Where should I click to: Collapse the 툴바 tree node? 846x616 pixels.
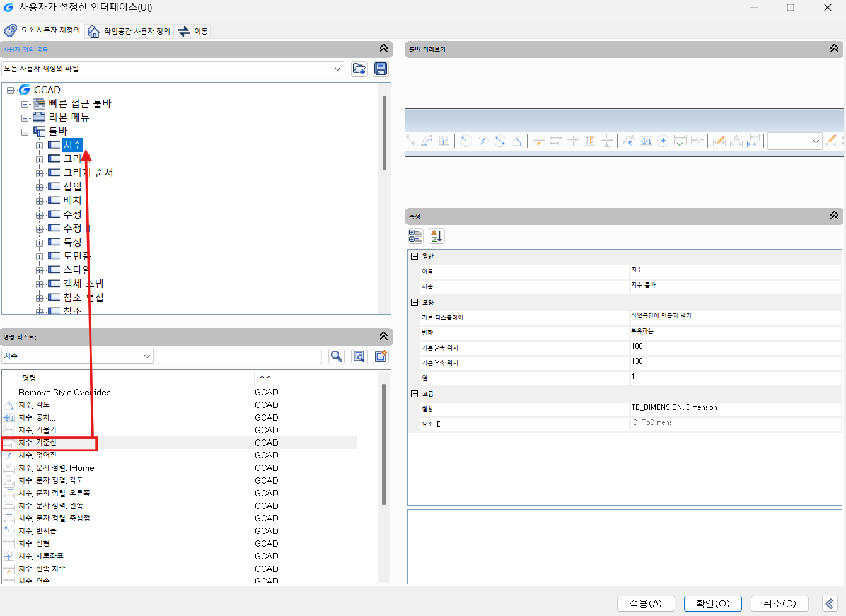pyautogui.click(x=25, y=132)
